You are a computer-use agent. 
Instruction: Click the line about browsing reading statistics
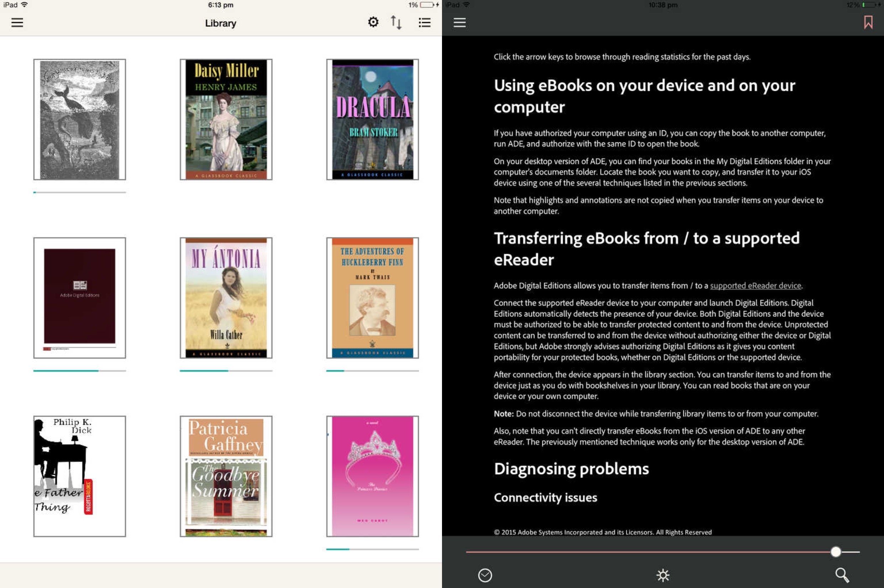(x=622, y=57)
